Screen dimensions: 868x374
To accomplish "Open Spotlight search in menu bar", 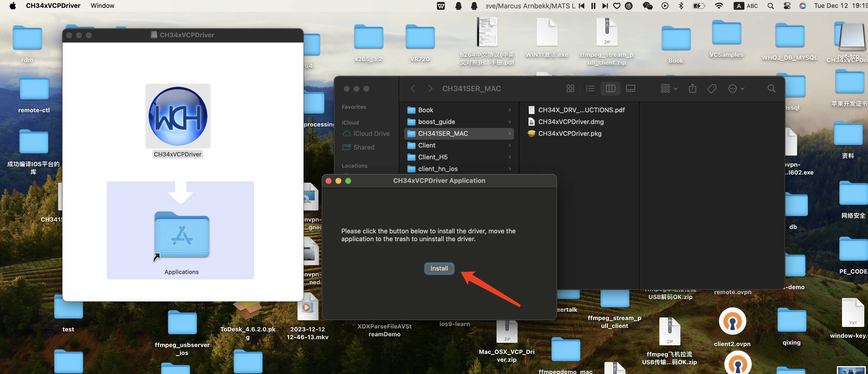I will 771,6.
